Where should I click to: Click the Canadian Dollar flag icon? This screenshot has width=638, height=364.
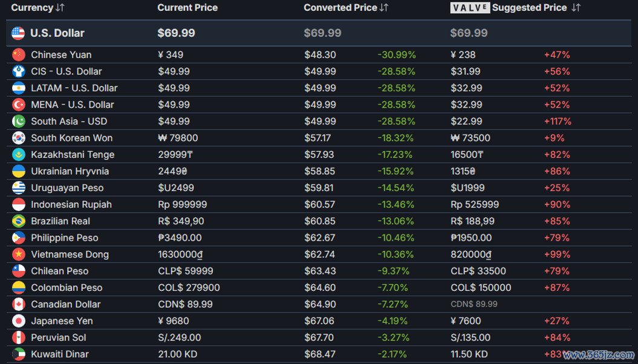tap(19, 304)
